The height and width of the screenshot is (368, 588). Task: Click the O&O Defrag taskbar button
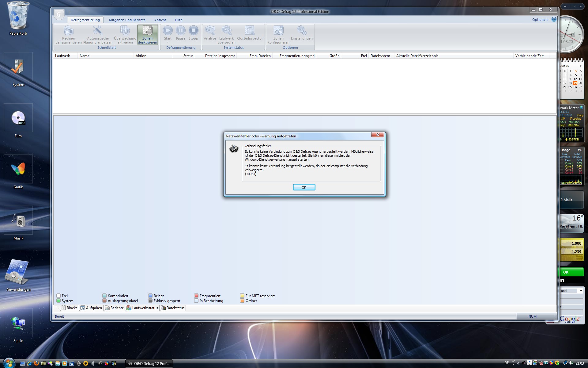[149, 363]
